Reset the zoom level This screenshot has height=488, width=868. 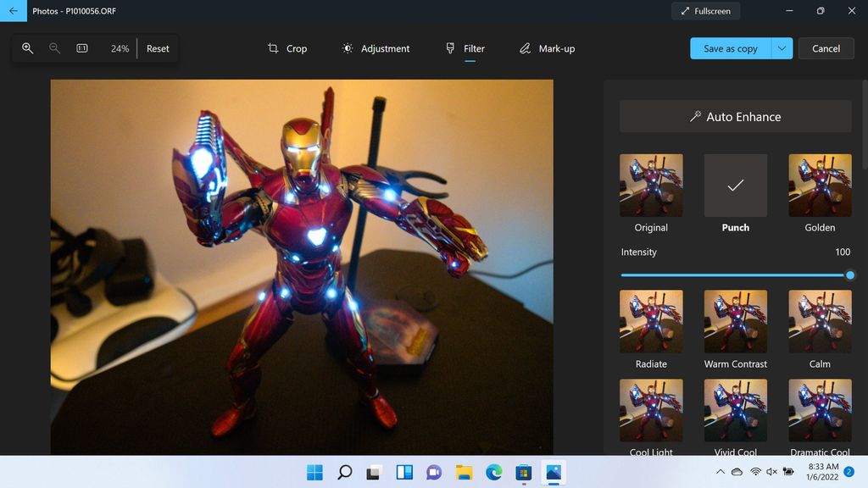158,48
